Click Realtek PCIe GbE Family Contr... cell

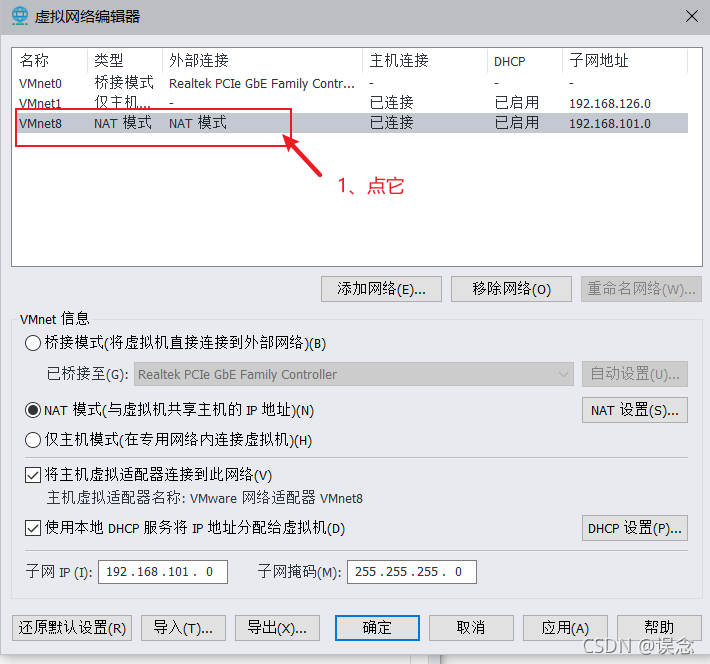coord(262,84)
